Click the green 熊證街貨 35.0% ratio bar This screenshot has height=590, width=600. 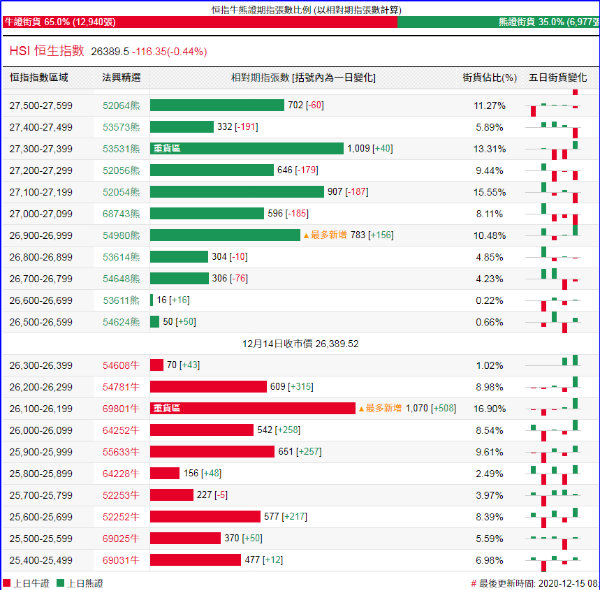(498, 22)
